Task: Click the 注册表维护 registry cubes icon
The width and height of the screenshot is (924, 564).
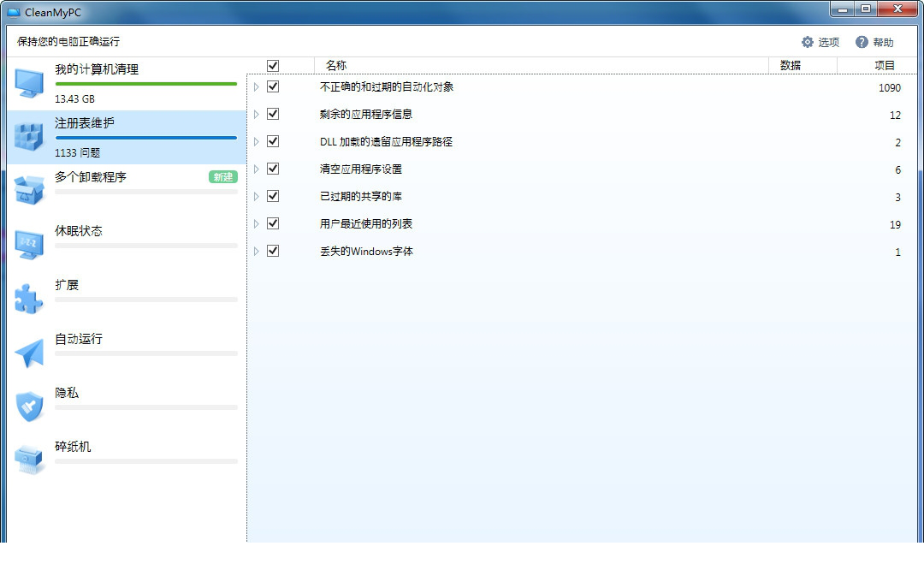Action: coord(29,137)
